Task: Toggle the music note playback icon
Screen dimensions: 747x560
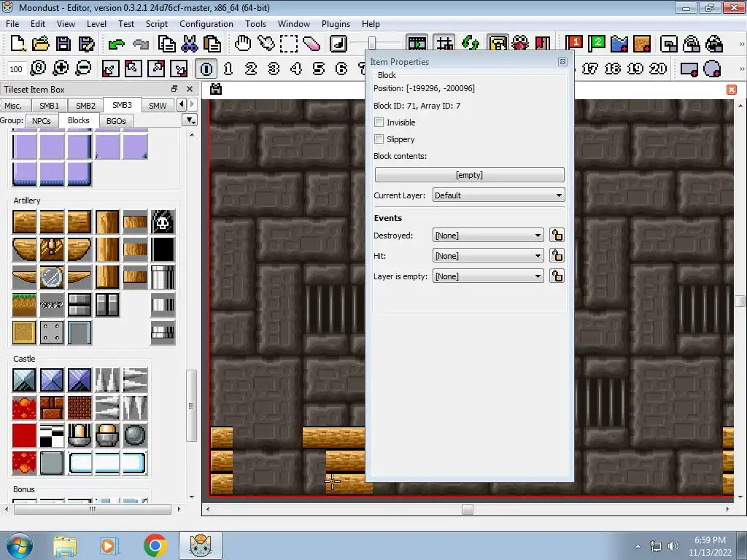Action: [338, 44]
